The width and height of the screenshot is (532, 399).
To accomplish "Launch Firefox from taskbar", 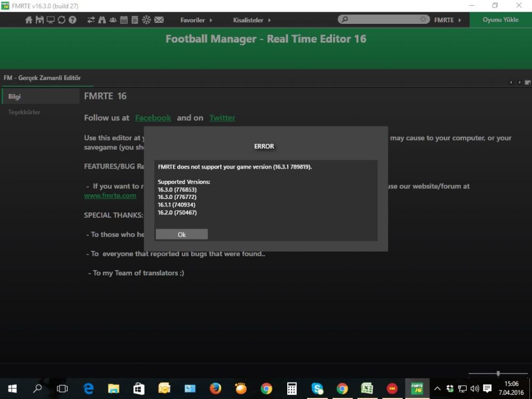I will click(215, 388).
